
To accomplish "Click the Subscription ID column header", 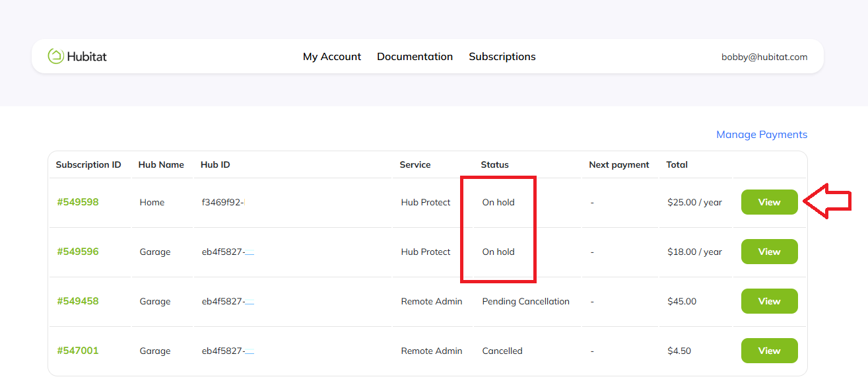I will pyautogui.click(x=88, y=164).
